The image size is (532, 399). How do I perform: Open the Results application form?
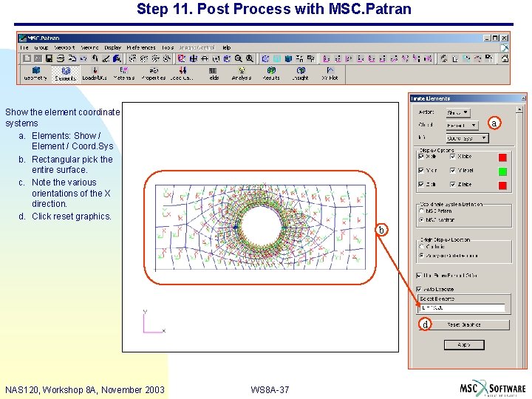tap(271, 74)
